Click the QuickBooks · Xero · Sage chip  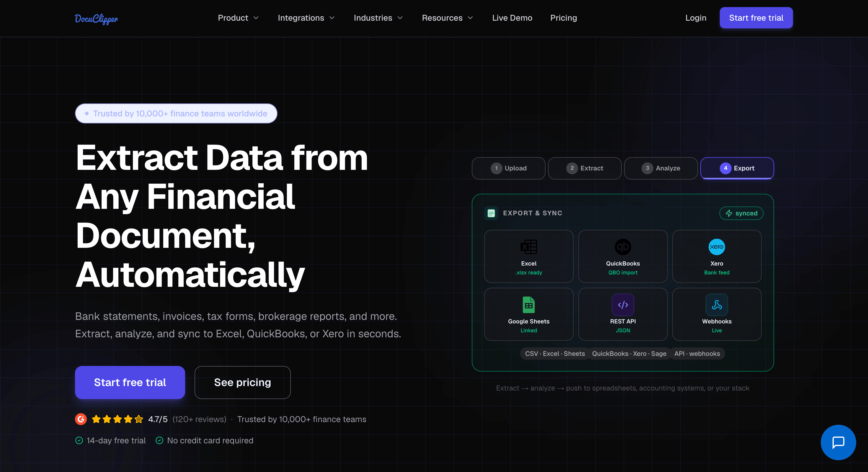[x=629, y=354]
